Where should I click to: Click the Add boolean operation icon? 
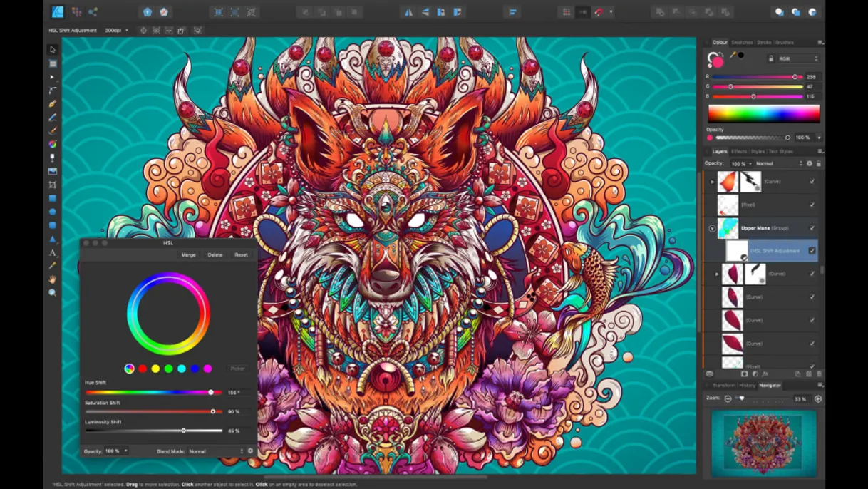tap(660, 12)
